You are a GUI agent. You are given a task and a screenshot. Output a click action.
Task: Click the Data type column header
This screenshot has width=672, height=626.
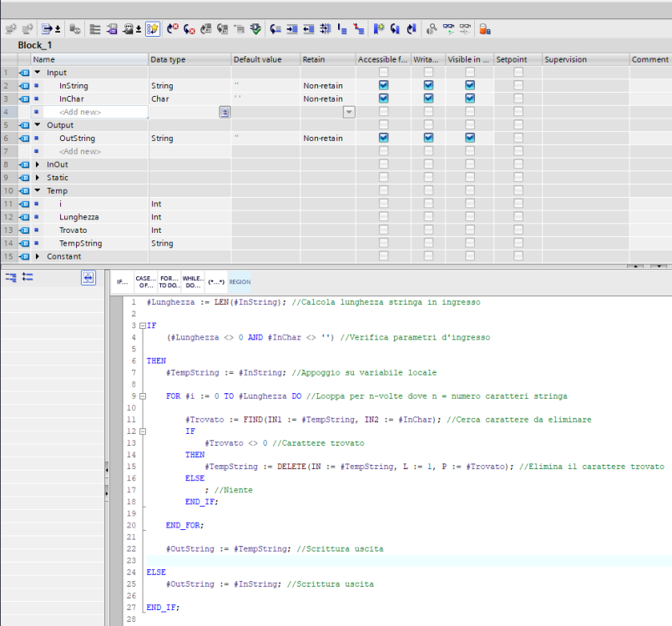[x=168, y=59]
